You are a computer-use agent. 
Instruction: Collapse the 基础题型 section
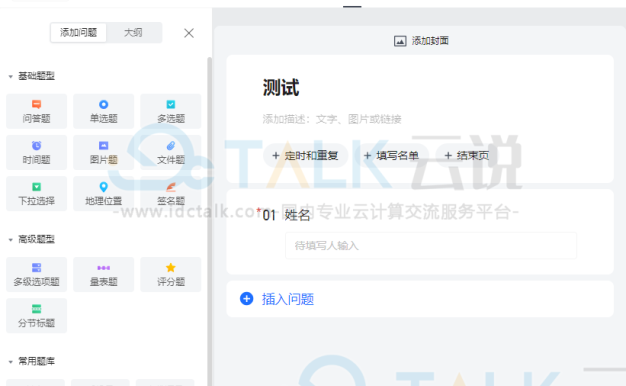click(x=10, y=76)
